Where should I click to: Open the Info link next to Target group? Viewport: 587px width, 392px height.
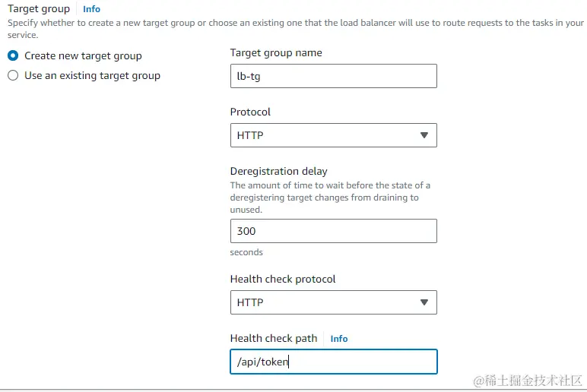(91, 9)
